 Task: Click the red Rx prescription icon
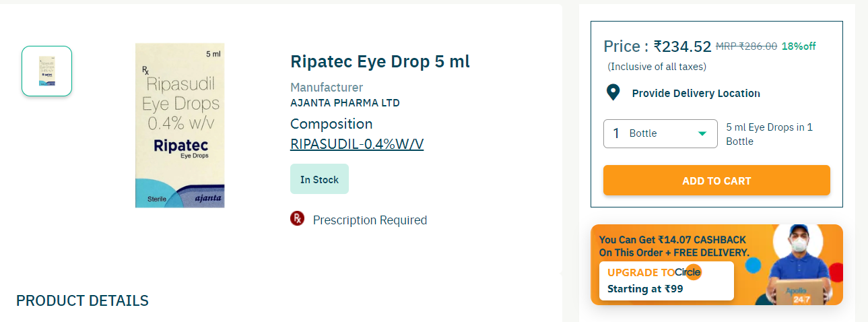click(297, 218)
